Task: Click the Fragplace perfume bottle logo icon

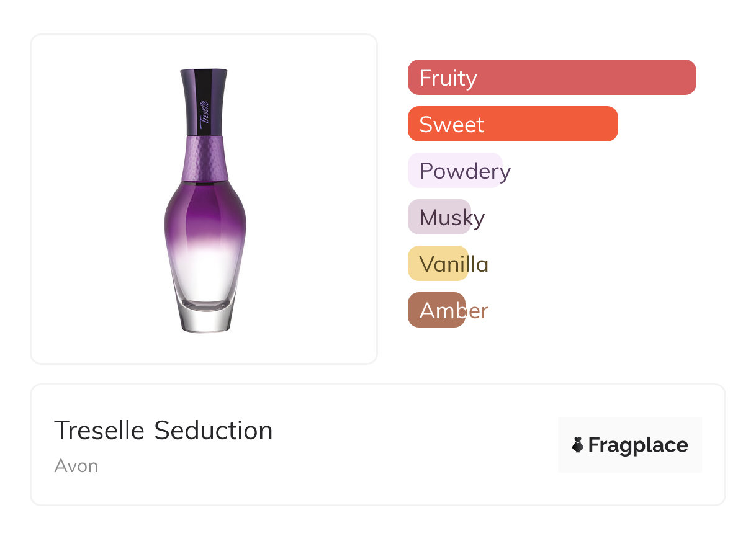Action: pyautogui.click(x=578, y=445)
